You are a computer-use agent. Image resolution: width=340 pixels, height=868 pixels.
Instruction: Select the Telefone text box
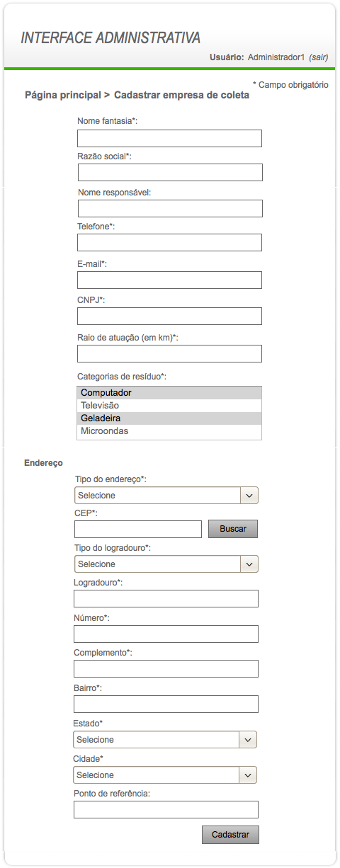click(x=169, y=243)
